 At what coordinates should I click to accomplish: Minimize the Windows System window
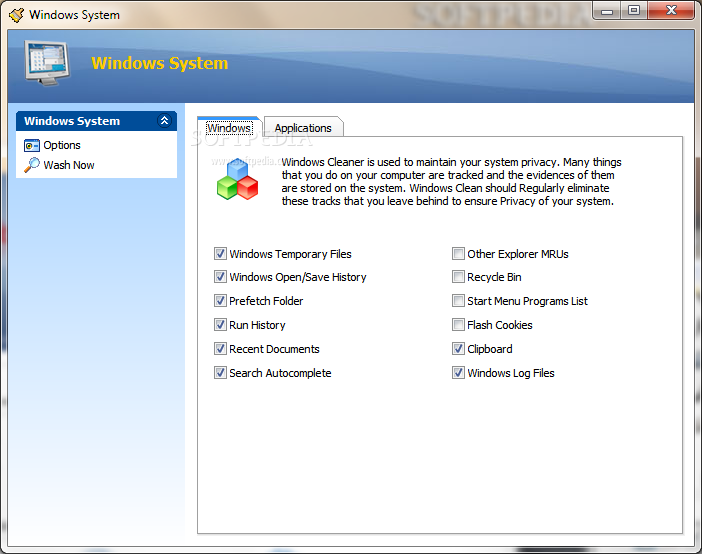pos(607,11)
